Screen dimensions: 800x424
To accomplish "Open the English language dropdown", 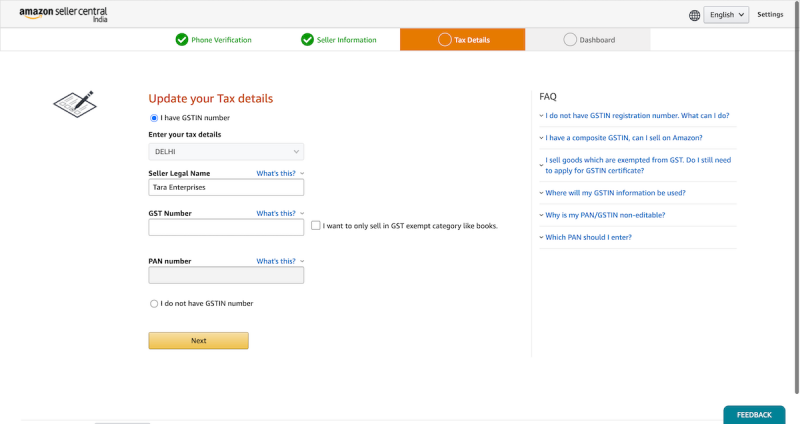I will pos(726,15).
